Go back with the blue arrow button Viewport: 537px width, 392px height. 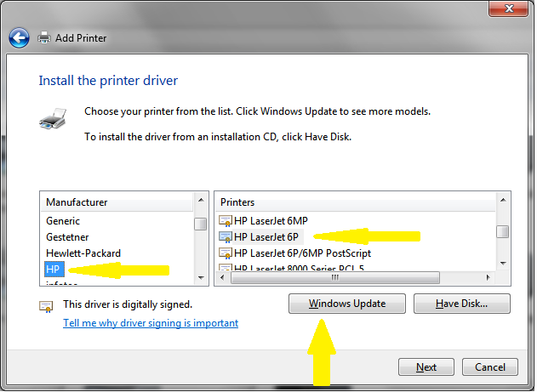[x=20, y=37]
